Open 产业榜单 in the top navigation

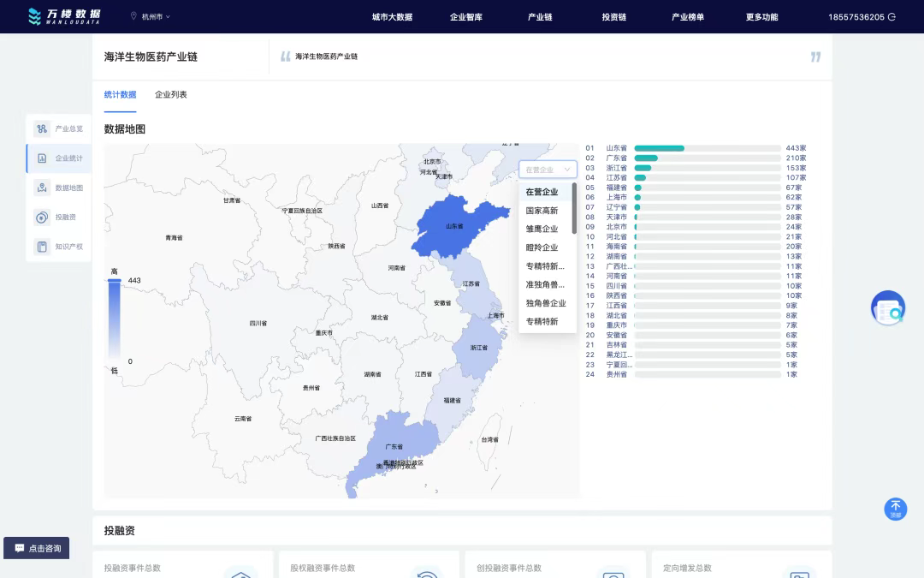tap(688, 16)
